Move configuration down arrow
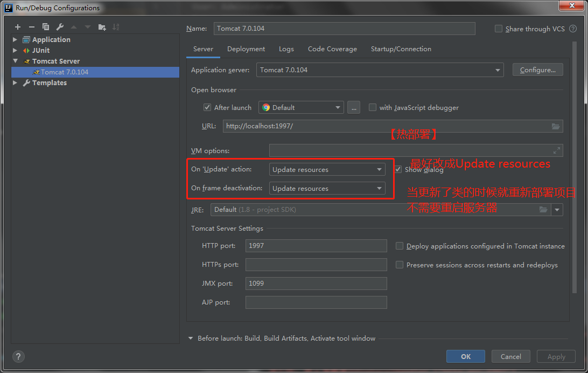This screenshot has height=373, width=588. (88, 27)
